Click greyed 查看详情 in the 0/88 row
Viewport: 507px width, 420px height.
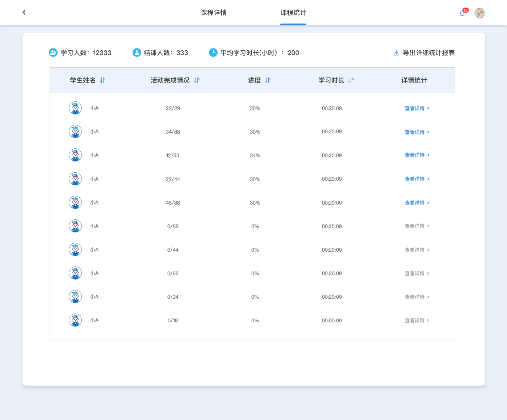[x=417, y=226]
